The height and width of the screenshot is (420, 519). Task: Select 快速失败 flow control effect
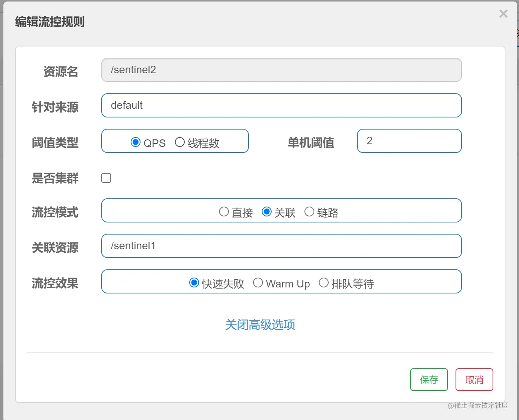tap(194, 283)
